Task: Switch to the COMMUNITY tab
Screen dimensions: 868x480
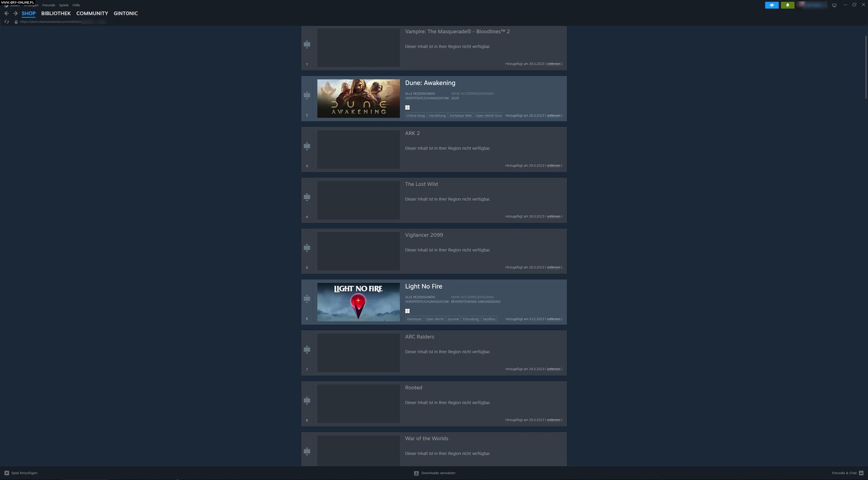Action: pyautogui.click(x=92, y=14)
